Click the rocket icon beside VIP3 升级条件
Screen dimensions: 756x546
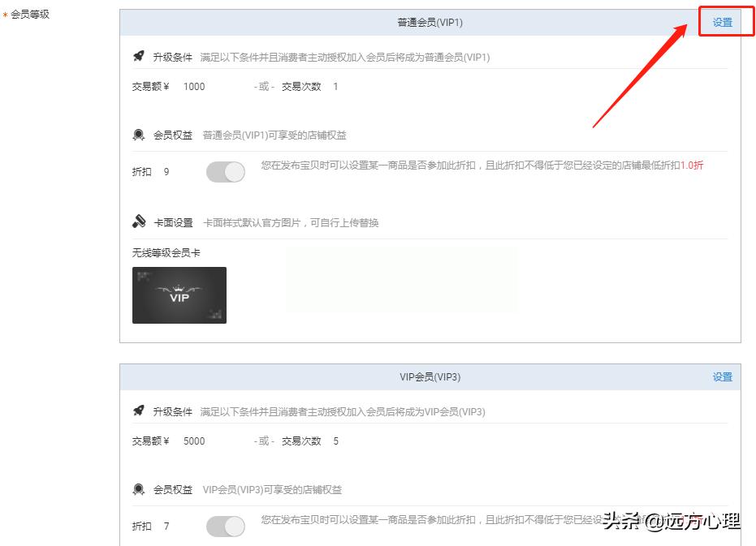[139, 411]
